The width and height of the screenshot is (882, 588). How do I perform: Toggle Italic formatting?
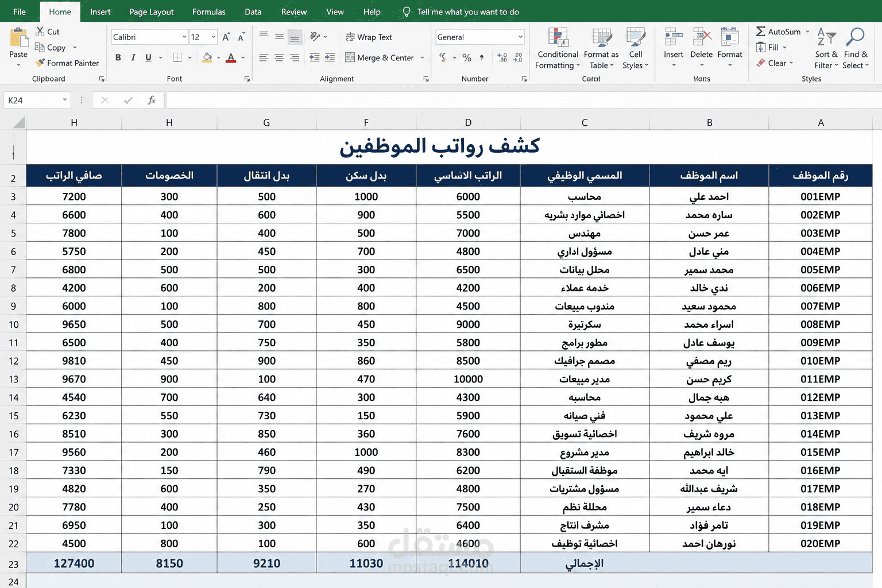pos(133,57)
